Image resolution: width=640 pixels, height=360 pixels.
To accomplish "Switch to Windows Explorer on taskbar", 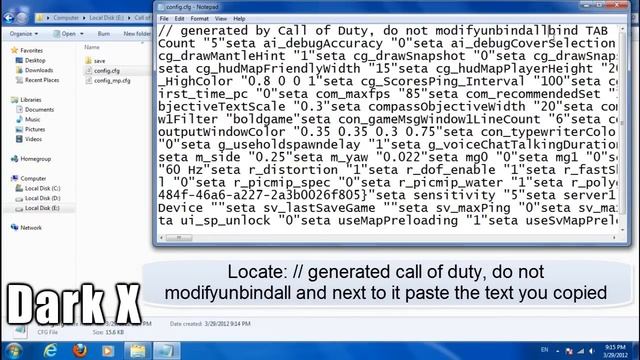I will click(x=138, y=351).
